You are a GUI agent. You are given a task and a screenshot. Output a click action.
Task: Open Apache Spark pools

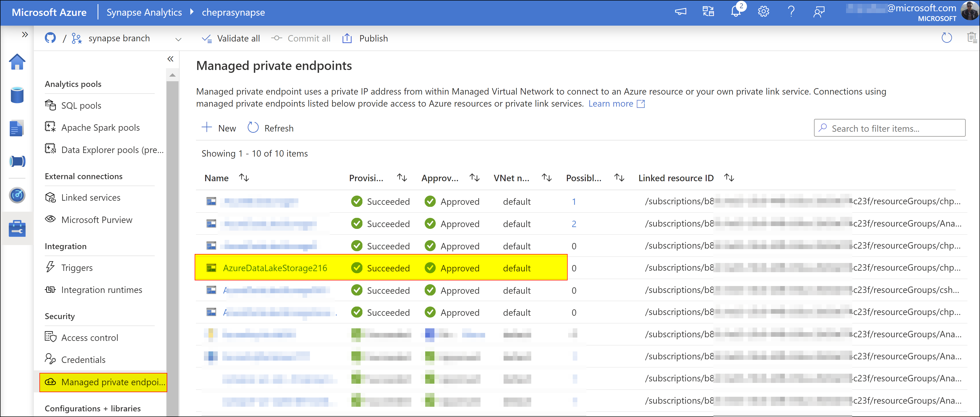click(92, 128)
